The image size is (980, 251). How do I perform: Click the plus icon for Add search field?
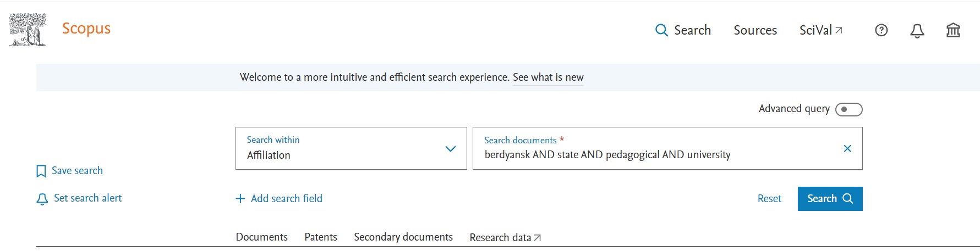click(240, 199)
